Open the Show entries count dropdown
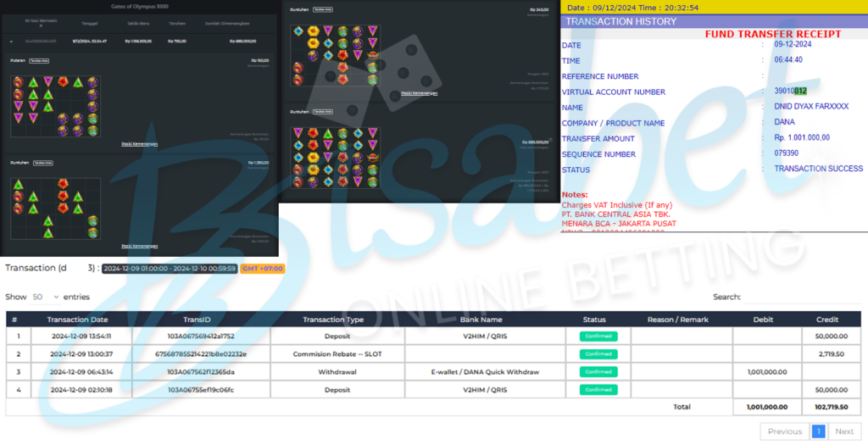 pos(46,298)
